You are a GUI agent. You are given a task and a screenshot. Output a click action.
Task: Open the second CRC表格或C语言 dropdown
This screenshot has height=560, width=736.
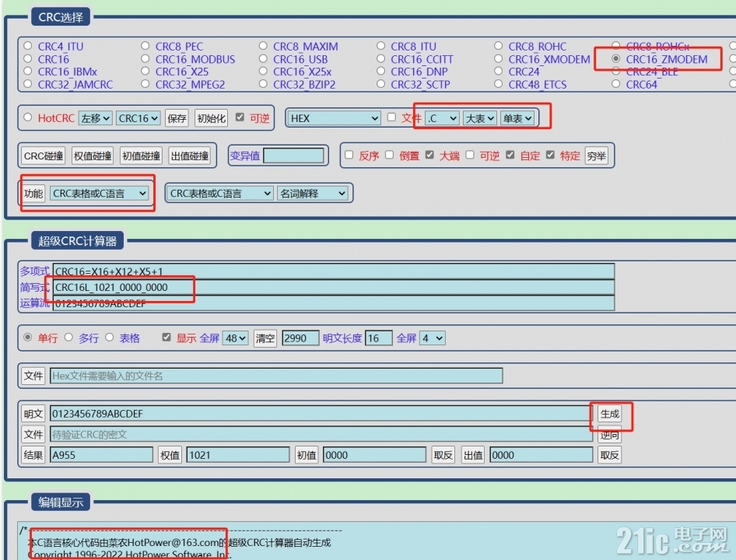(220, 194)
